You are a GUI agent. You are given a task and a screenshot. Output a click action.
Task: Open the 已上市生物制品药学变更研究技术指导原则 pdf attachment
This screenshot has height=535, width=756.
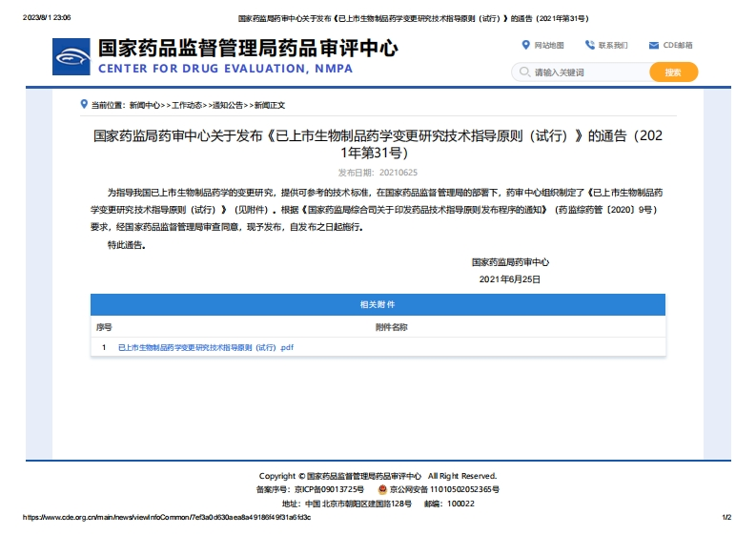(x=206, y=348)
